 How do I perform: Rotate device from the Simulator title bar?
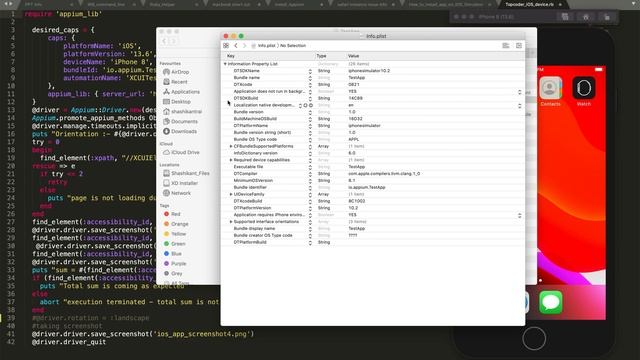(x=607, y=17)
